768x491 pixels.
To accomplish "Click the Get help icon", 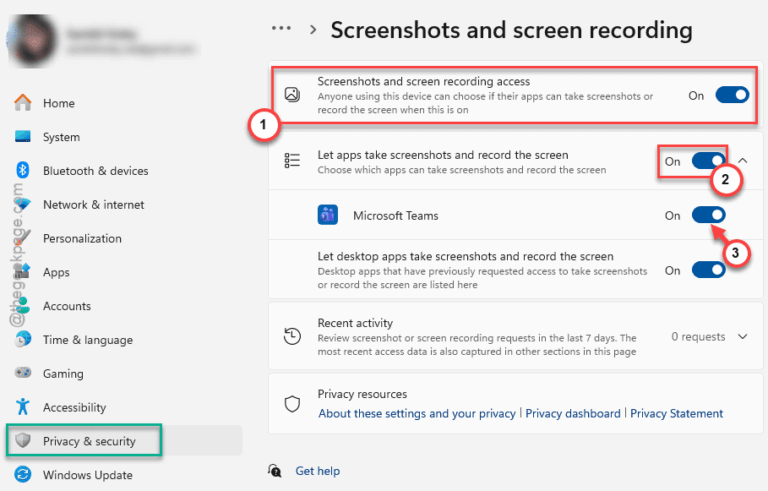I will 275,471.
